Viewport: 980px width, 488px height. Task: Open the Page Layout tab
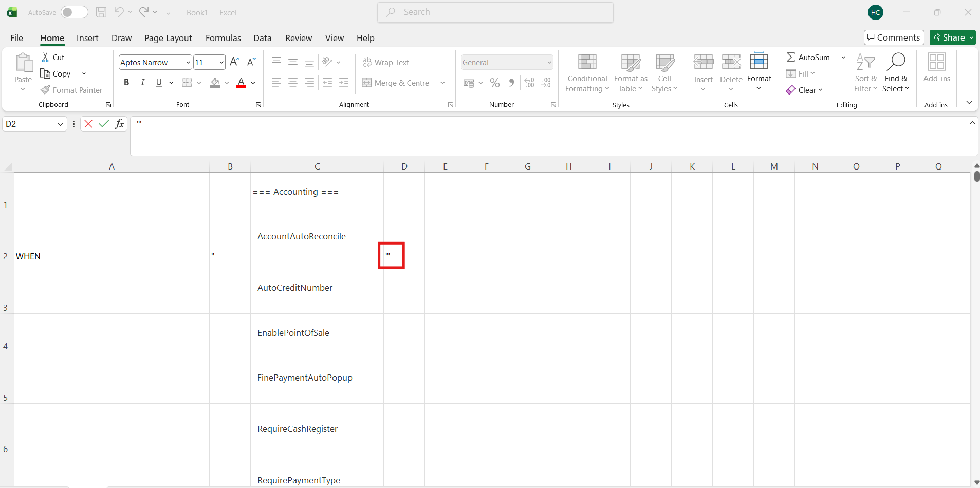[x=168, y=38]
